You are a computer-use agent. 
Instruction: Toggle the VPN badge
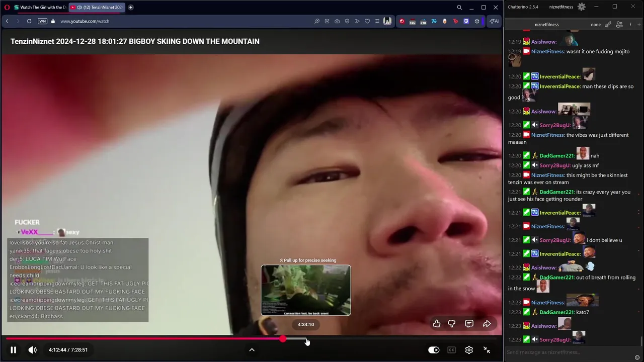point(43,21)
